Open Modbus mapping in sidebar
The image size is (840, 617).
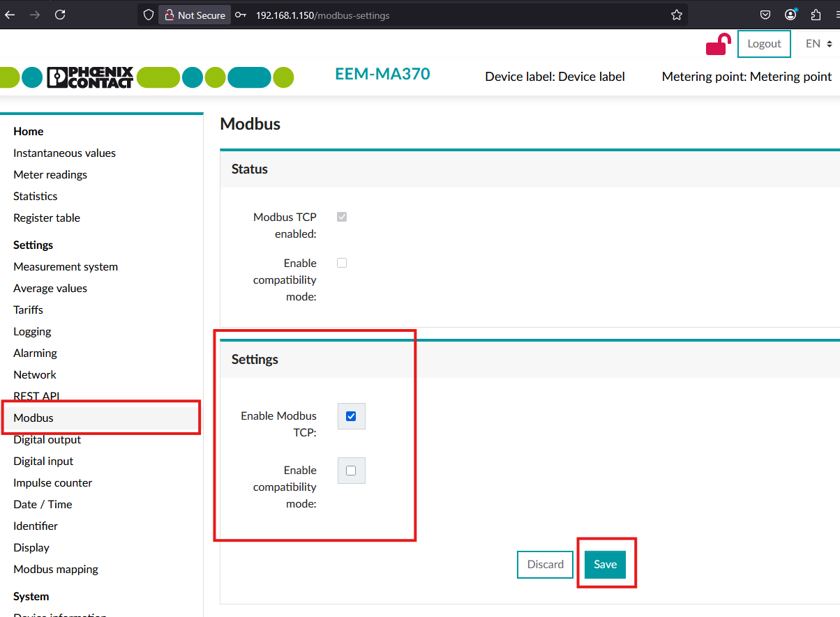56,569
